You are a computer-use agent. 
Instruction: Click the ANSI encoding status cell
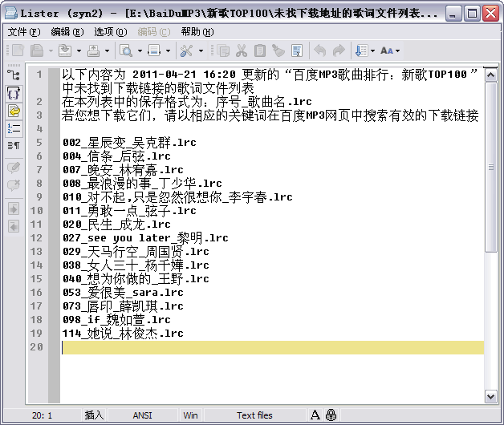tap(142, 415)
